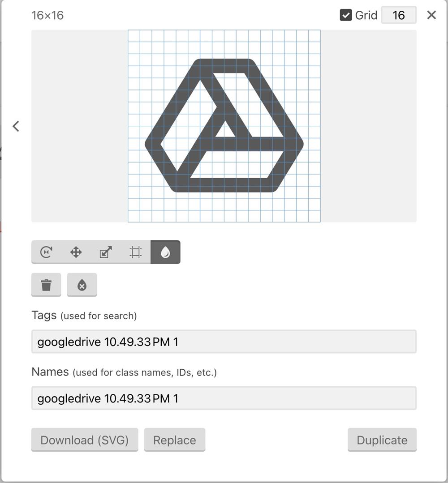Select the align-to-canvas tool icon
The width and height of the screenshot is (448, 483).
(136, 252)
